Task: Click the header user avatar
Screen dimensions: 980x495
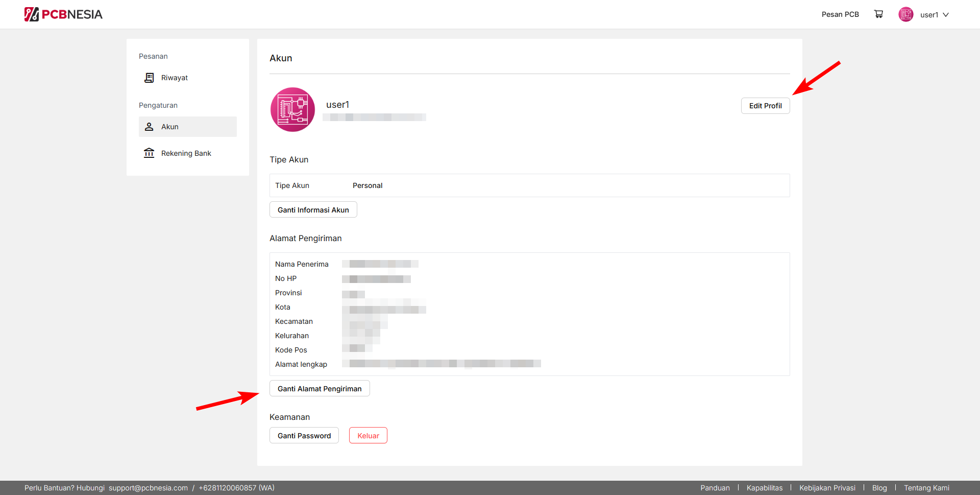Action: point(905,14)
